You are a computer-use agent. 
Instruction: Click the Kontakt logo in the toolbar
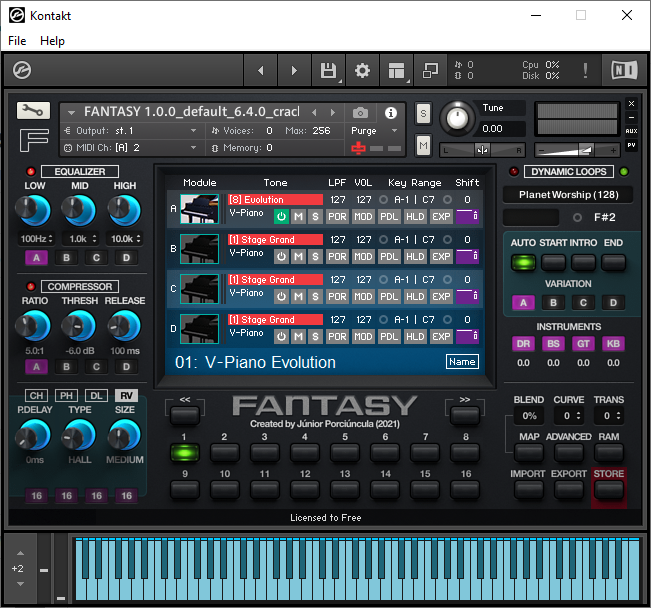pyautogui.click(x=22, y=70)
